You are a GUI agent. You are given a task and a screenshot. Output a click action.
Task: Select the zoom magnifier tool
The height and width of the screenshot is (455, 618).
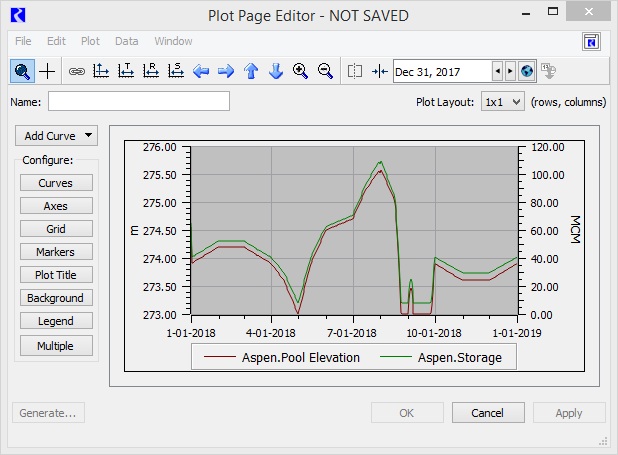click(22, 71)
